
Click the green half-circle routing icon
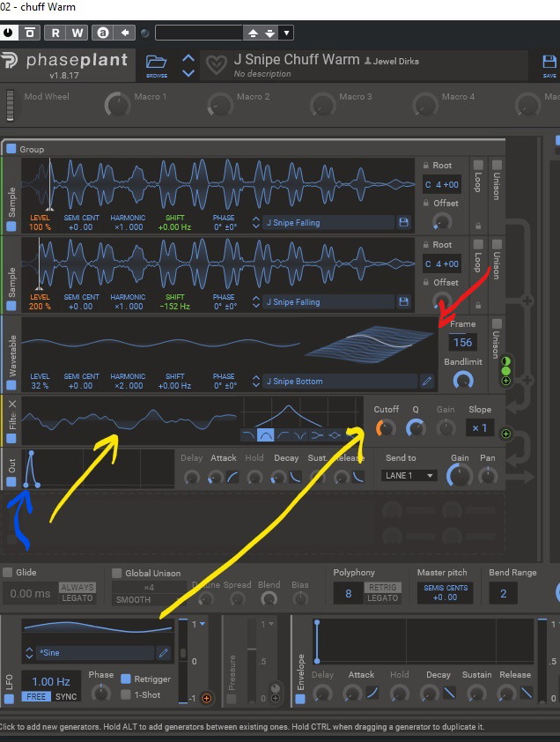coord(505,361)
